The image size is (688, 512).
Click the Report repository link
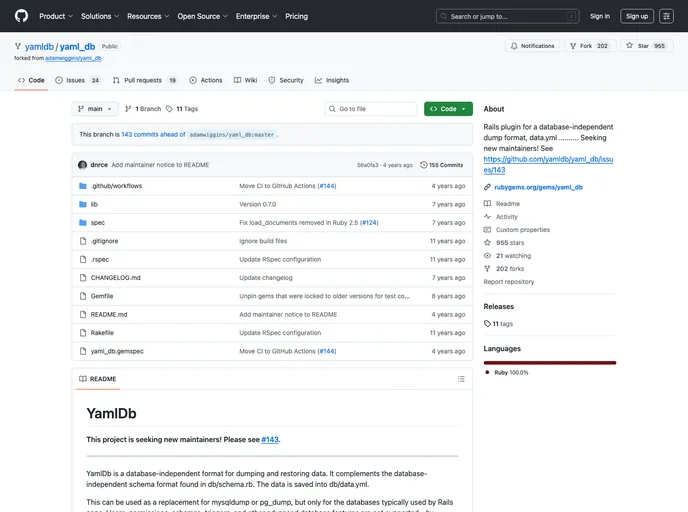[x=509, y=282]
